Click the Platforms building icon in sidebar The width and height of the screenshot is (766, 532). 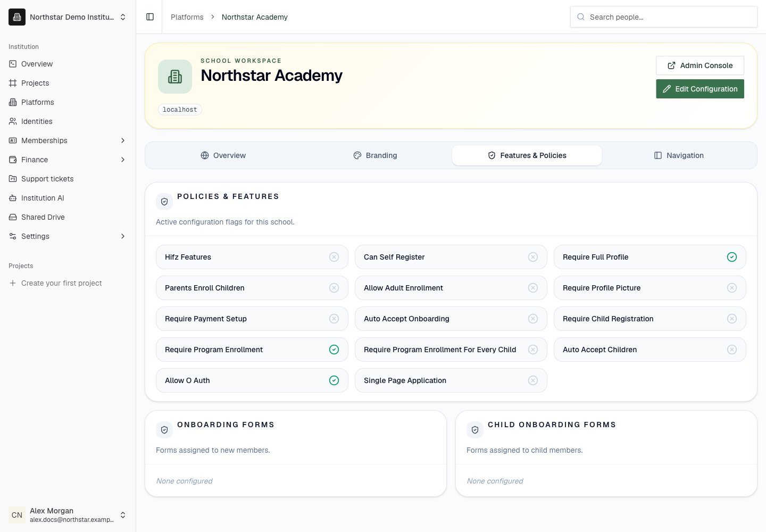point(13,102)
